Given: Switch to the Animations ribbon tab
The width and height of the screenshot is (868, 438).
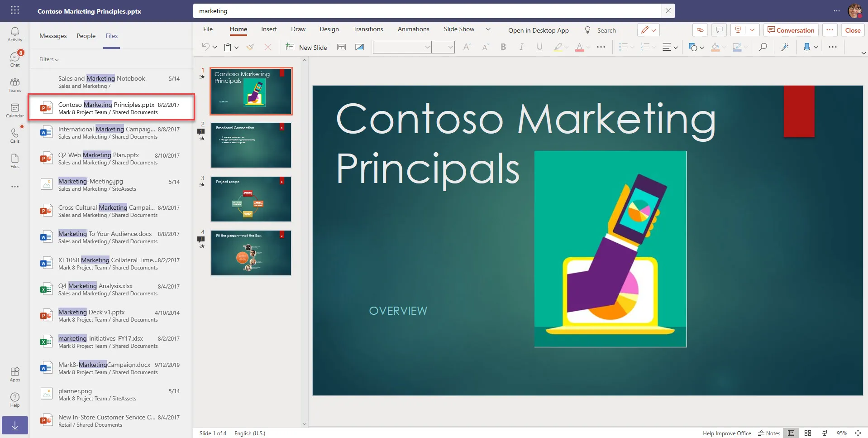Looking at the screenshot, I should coord(413,29).
